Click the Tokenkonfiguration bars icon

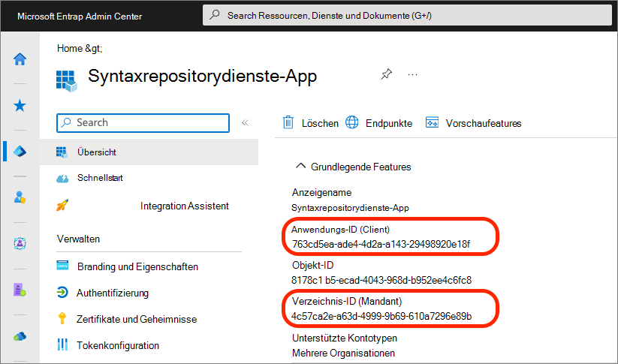62,344
